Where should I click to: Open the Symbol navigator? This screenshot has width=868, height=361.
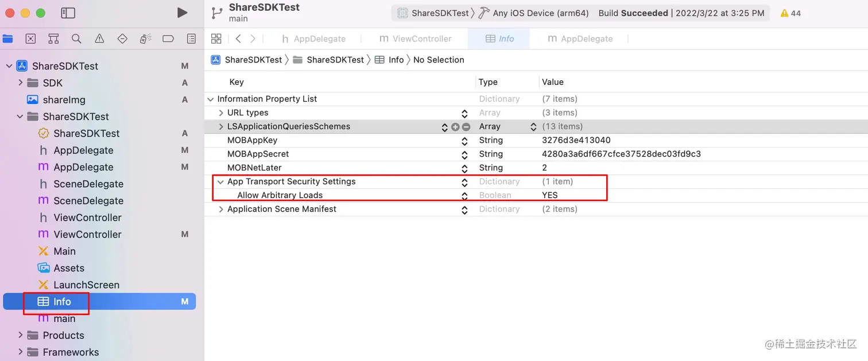point(53,38)
